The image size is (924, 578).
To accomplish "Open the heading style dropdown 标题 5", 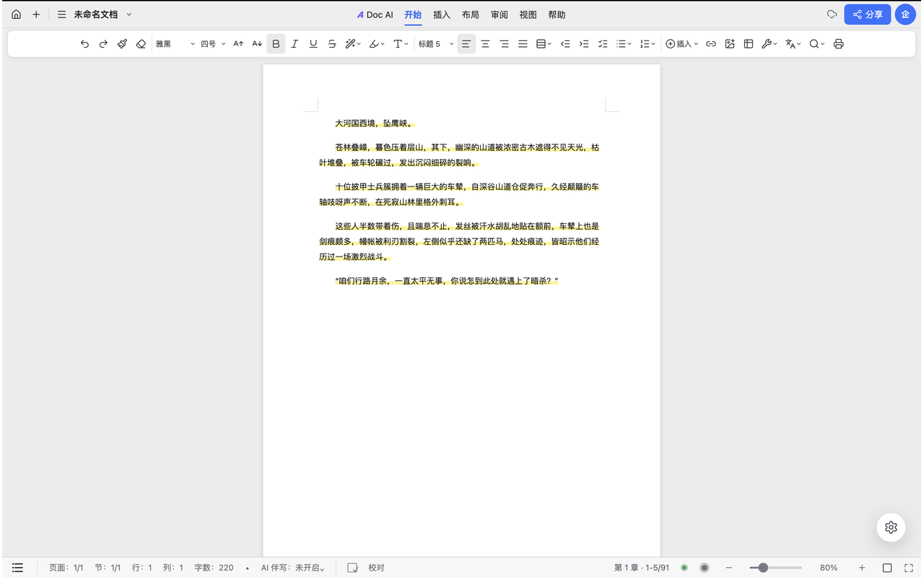I will (x=436, y=44).
